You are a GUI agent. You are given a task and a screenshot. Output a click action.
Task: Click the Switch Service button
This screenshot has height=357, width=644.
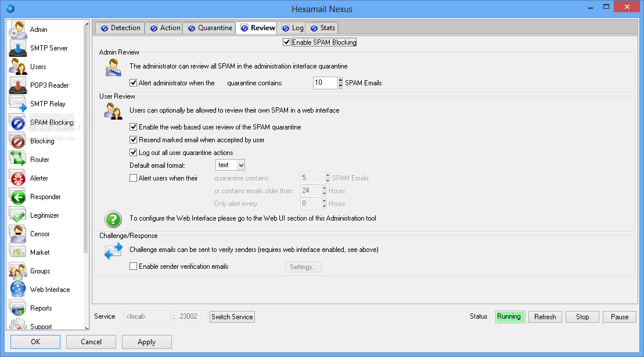232,317
